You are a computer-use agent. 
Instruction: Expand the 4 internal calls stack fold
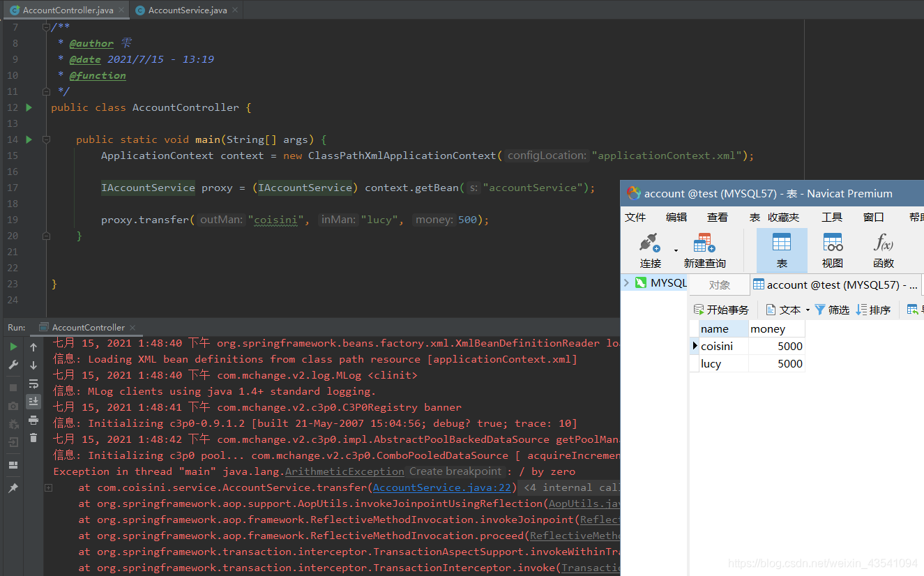click(x=48, y=487)
